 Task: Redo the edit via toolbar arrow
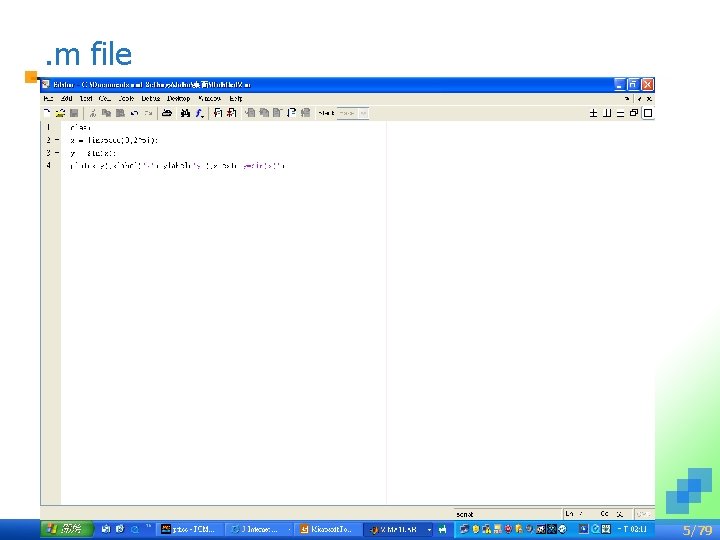(x=148, y=113)
